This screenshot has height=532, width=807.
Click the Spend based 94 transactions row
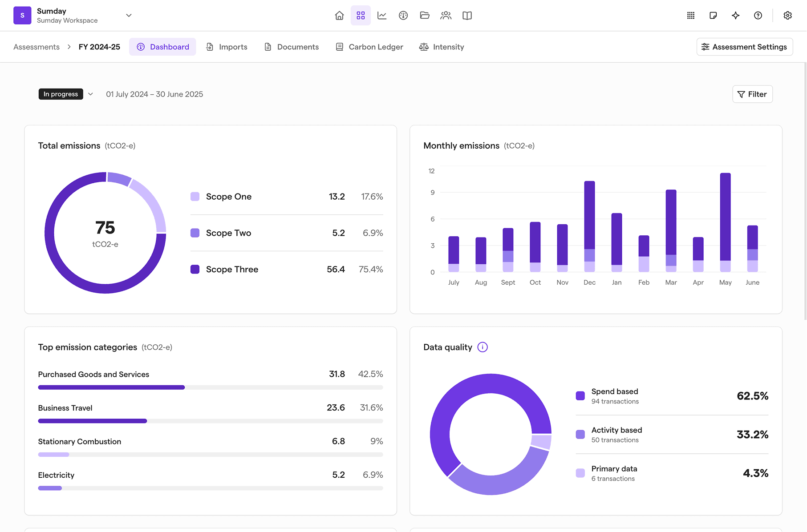coord(672,396)
